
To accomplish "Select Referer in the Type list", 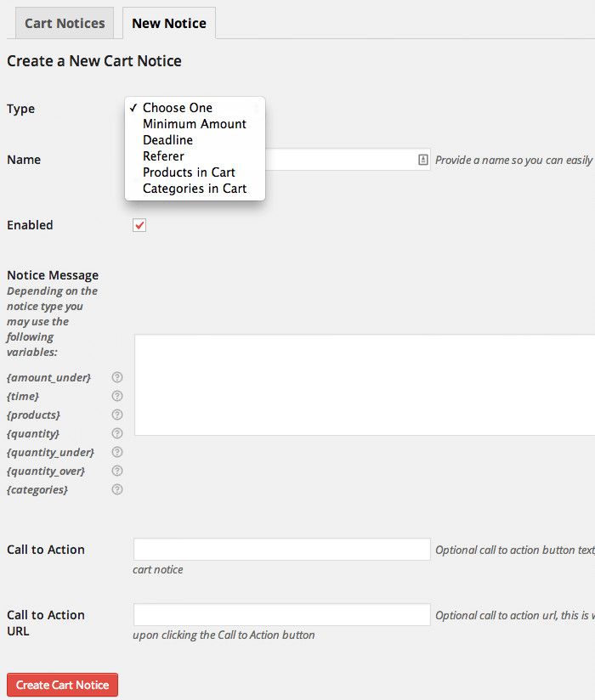I will click(x=163, y=156).
